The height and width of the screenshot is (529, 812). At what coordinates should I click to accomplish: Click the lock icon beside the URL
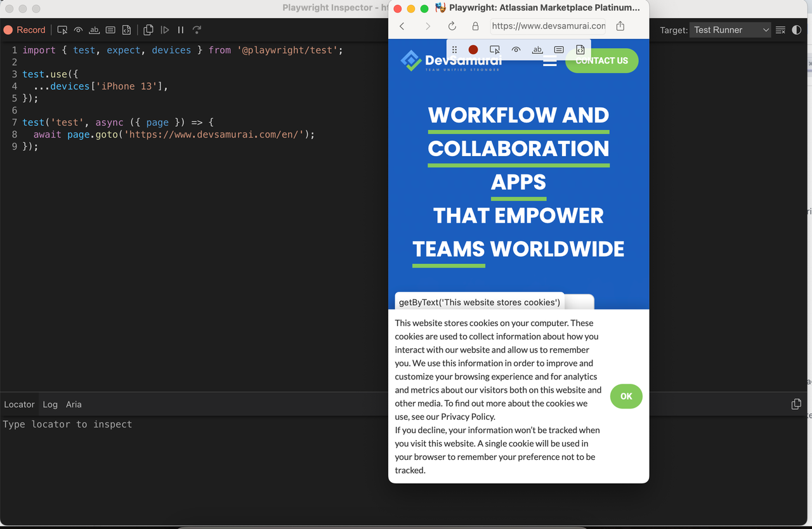pyautogui.click(x=475, y=26)
